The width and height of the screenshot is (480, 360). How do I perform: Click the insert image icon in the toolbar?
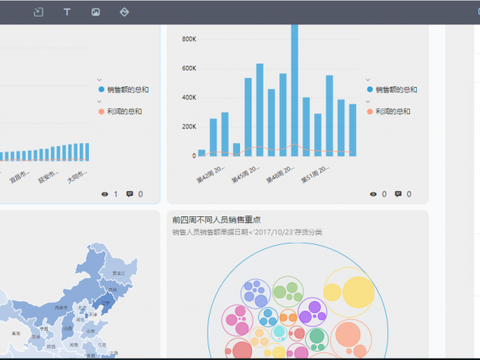point(96,12)
